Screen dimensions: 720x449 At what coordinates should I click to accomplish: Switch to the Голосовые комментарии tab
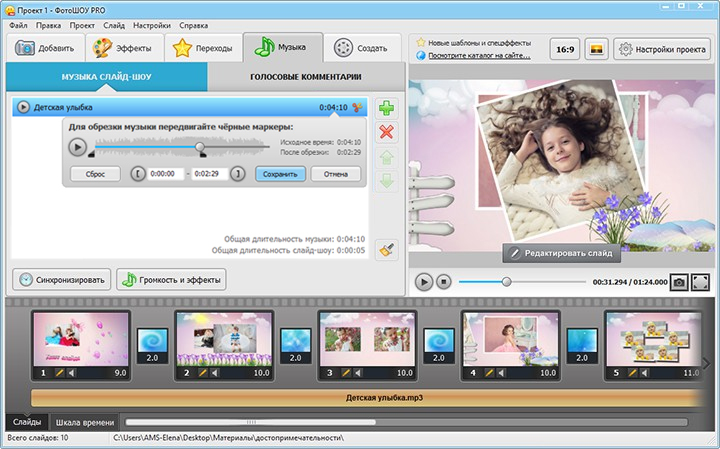(304, 77)
